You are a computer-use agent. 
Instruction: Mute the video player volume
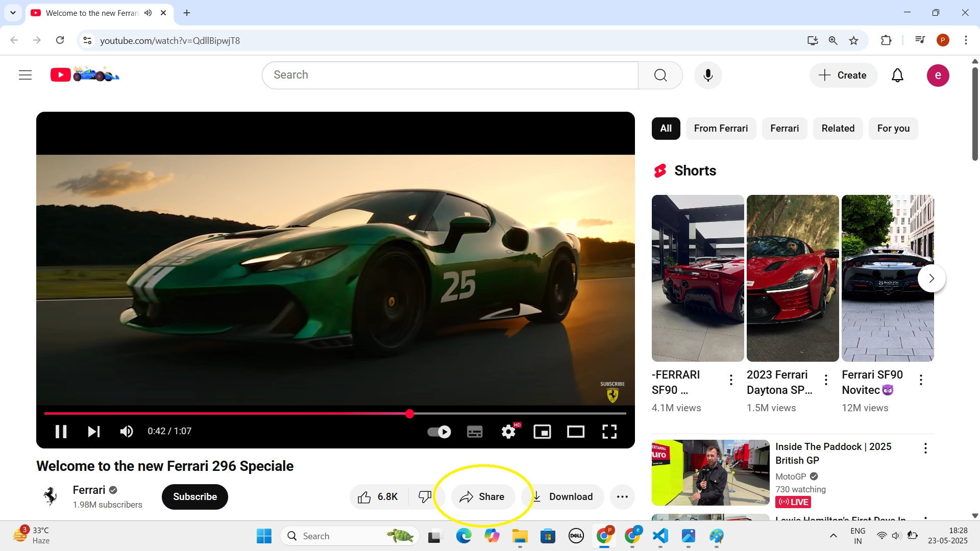127,432
